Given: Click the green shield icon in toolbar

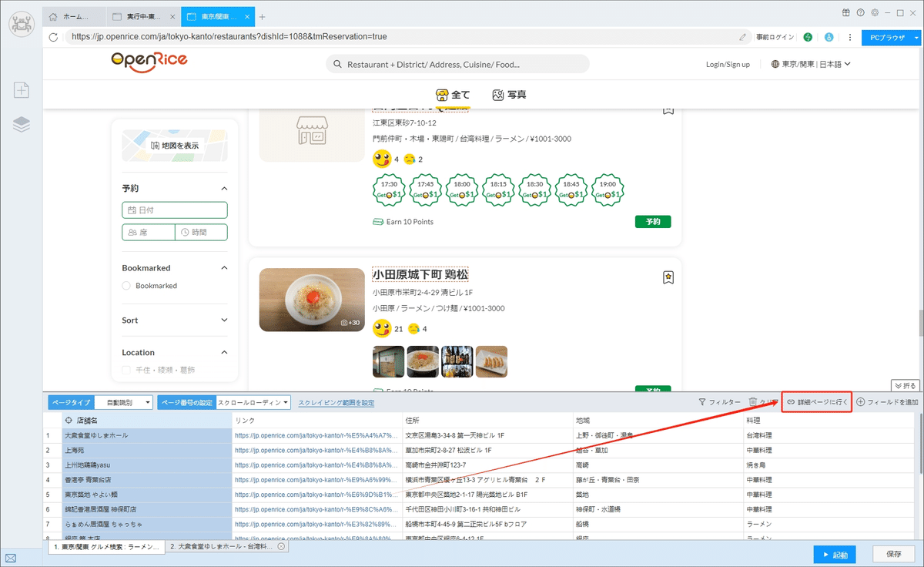Looking at the screenshot, I should pos(808,36).
